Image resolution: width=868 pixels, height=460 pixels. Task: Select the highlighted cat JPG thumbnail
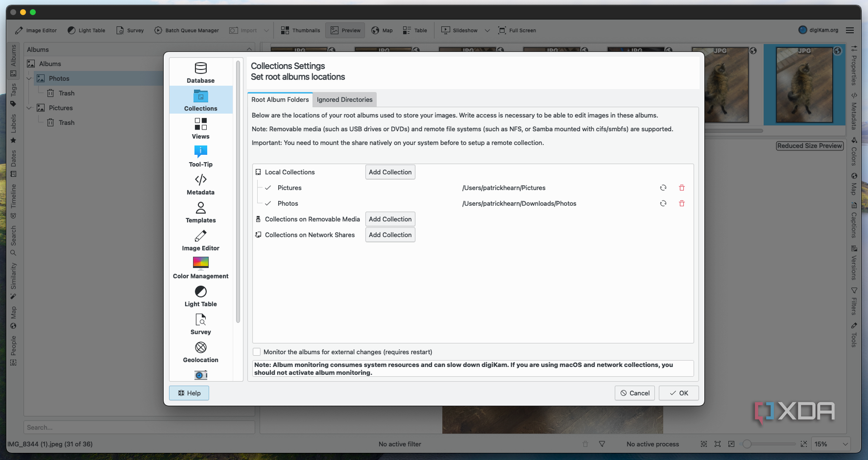tap(804, 85)
